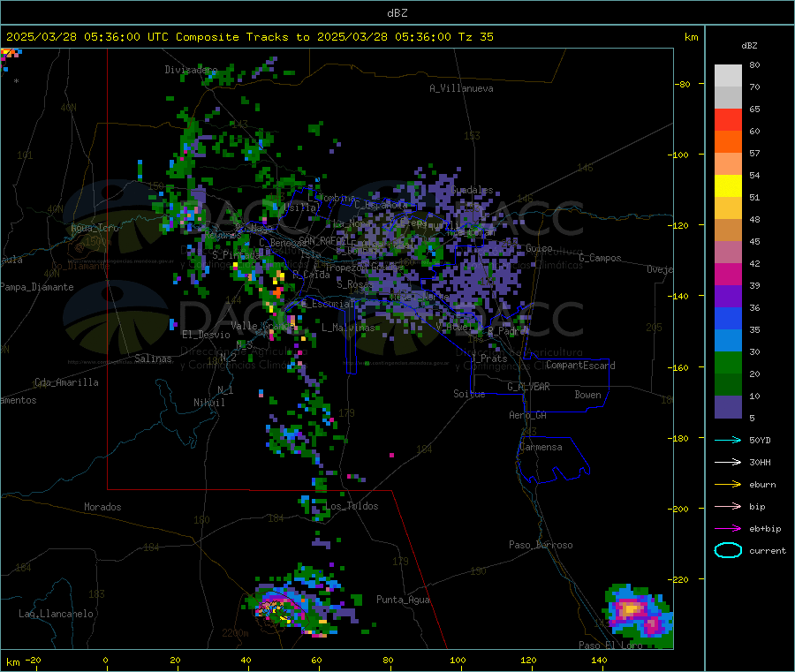Click the El_Desvio map label
The height and width of the screenshot is (672, 795).
coord(206,335)
